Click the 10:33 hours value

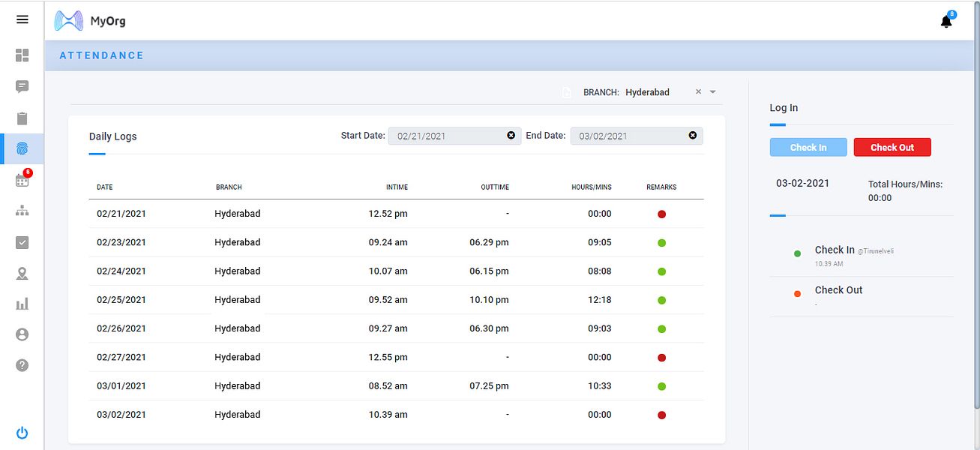600,385
